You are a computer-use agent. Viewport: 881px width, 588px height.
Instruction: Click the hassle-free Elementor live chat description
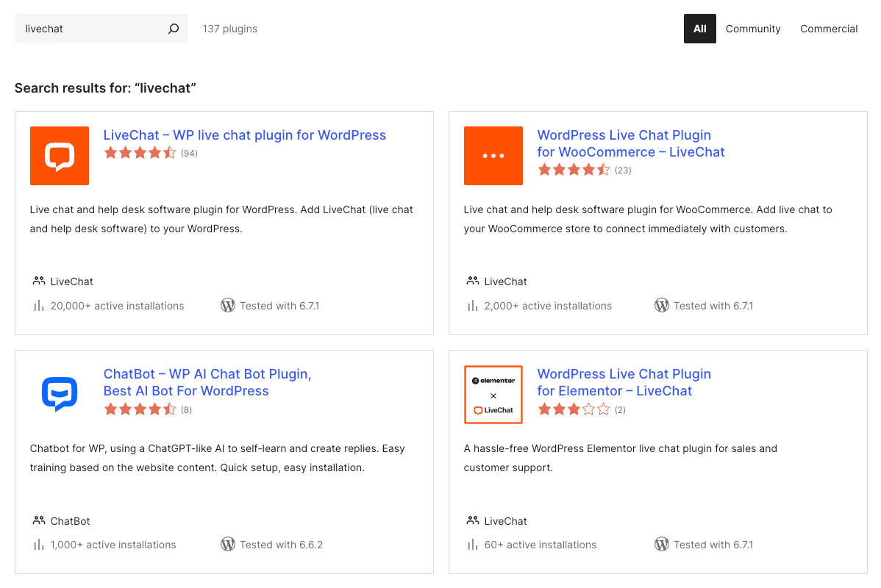tap(620, 458)
